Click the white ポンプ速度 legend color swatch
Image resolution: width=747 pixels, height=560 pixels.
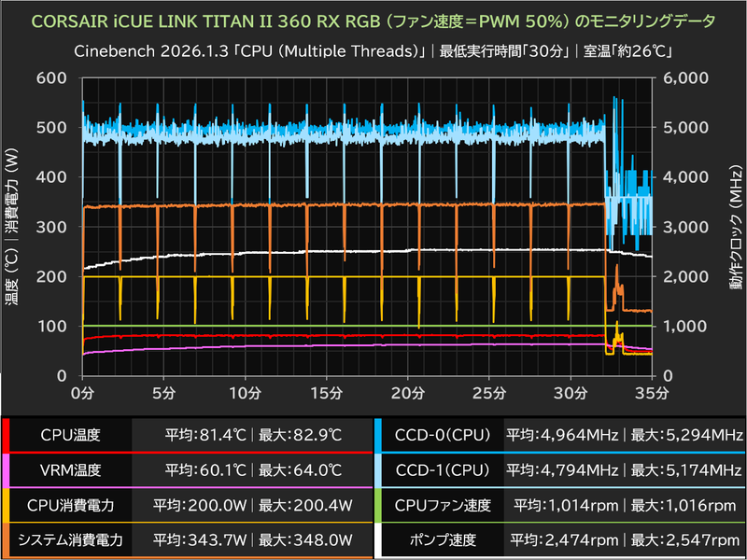378,540
